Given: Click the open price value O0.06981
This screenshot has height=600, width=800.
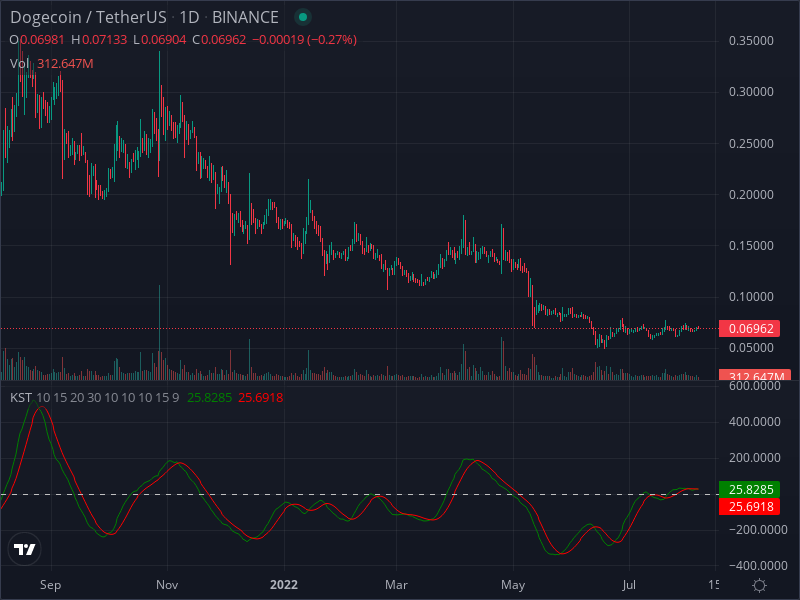Looking at the screenshot, I should point(37,40).
